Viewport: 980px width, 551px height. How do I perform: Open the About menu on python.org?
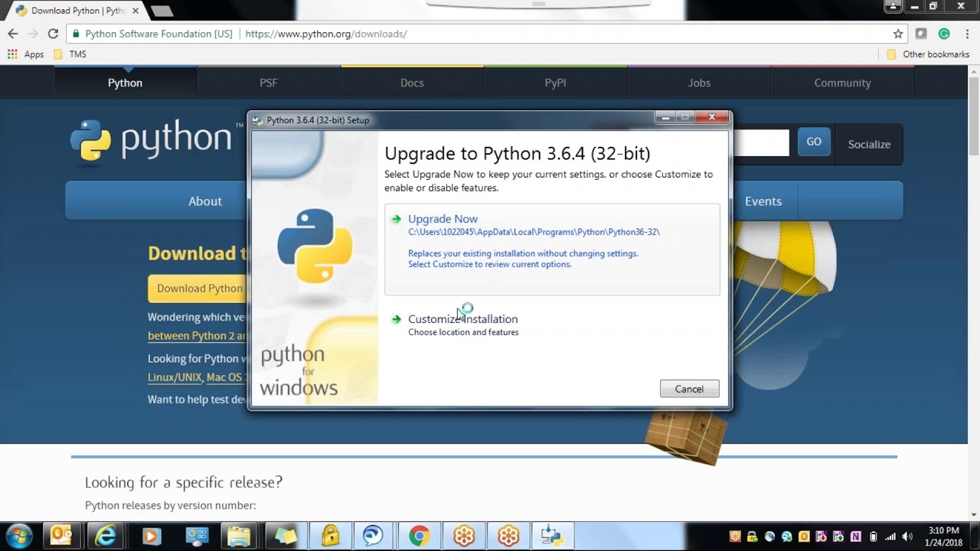click(x=205, y=201)
